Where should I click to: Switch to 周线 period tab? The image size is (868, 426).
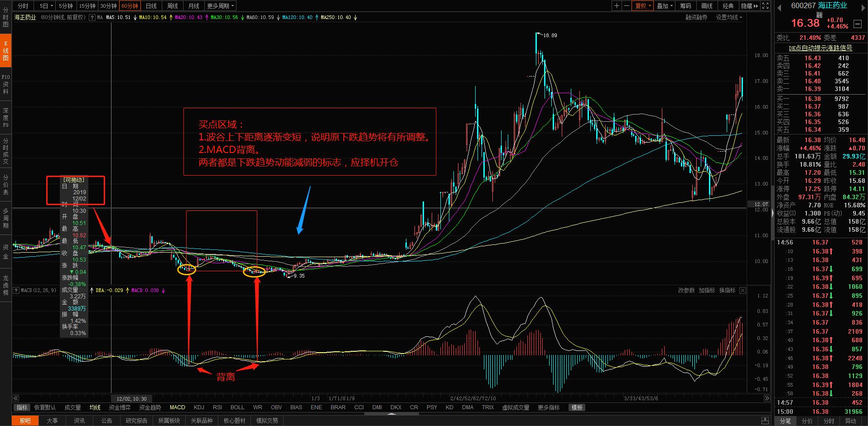(x=173, y=6)
